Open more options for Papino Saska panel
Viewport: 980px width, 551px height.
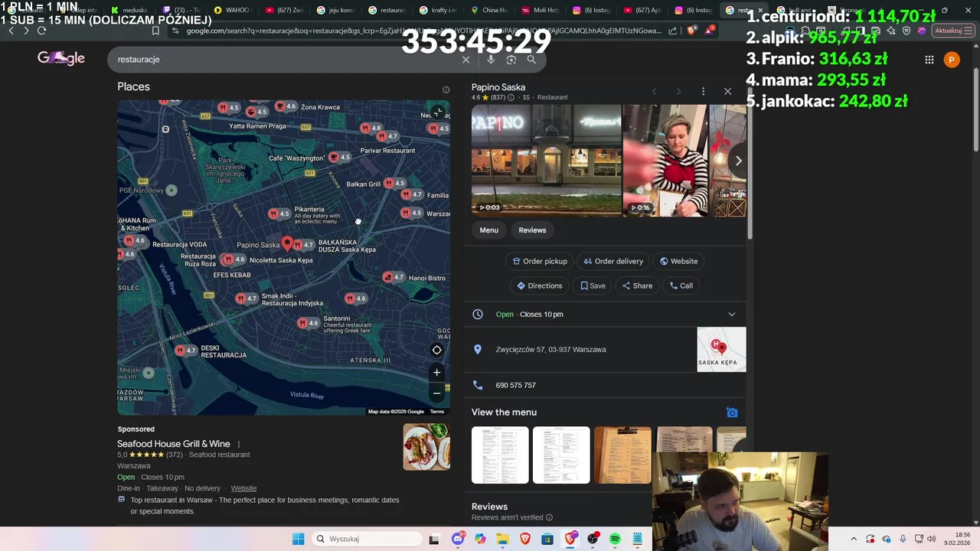click(x=703, y=91)
